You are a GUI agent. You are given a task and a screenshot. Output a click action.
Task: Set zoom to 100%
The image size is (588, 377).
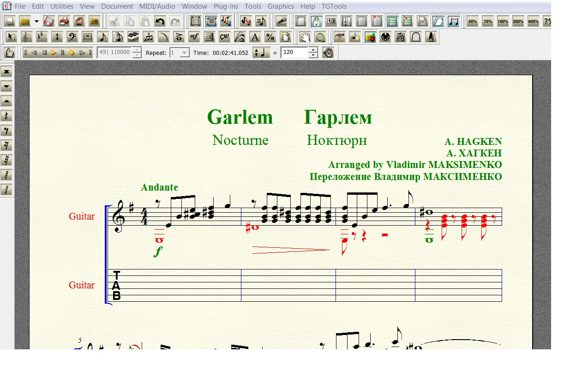pyautogui.click(x=503, y=21)
